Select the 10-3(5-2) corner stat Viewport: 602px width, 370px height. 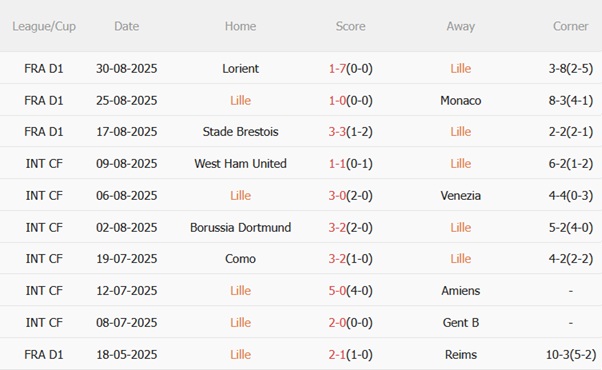click(571, 354)
